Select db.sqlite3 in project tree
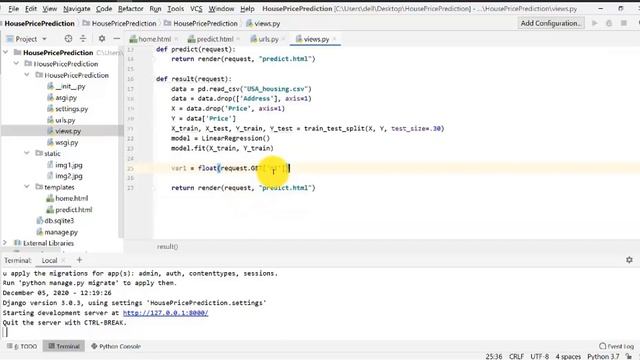Image resolution: width=640 pixels, height=360 pixels. tap(56, 220)
